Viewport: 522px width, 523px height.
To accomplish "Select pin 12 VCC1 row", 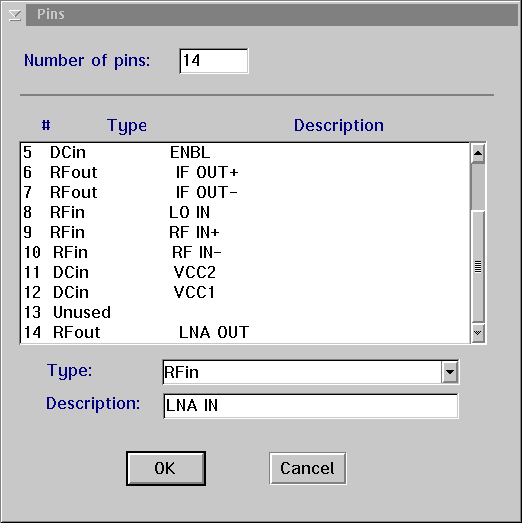I will click(x=245, y=293).
